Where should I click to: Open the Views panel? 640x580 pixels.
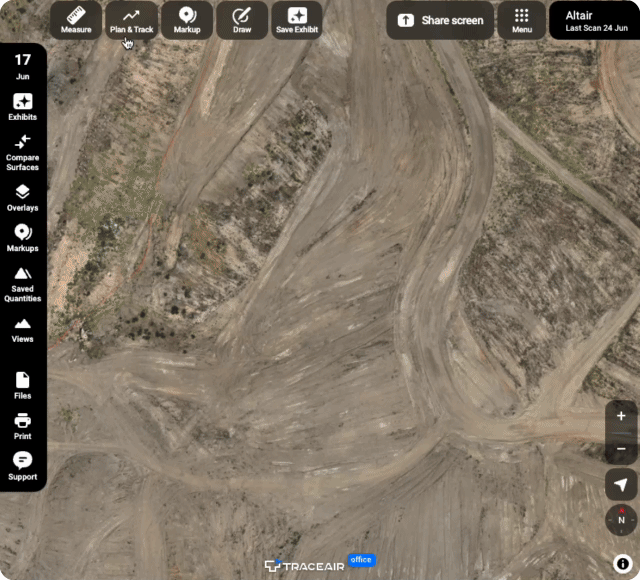click(x=22, y=330)
